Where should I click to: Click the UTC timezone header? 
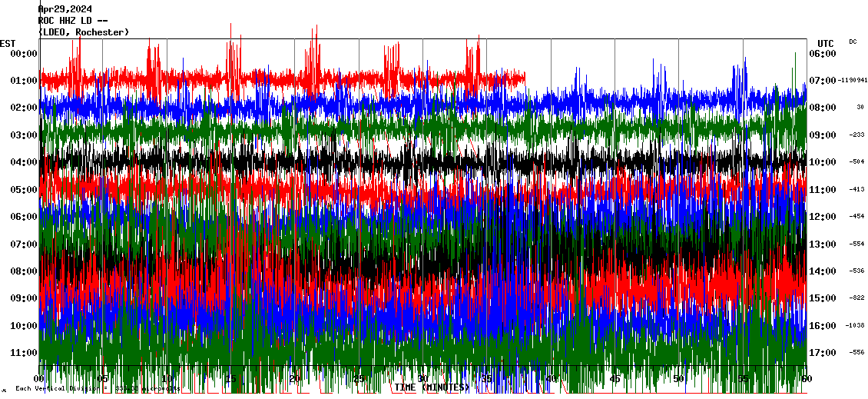click(x=825, y=43)
